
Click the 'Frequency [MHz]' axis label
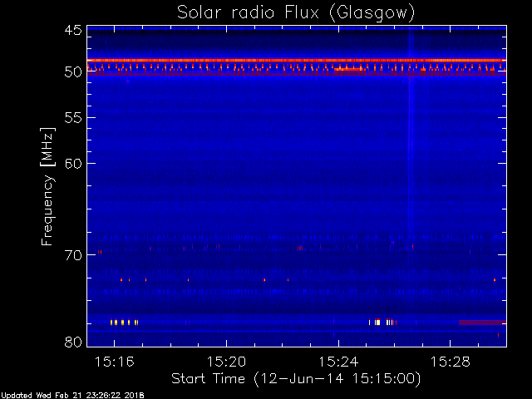47,186
